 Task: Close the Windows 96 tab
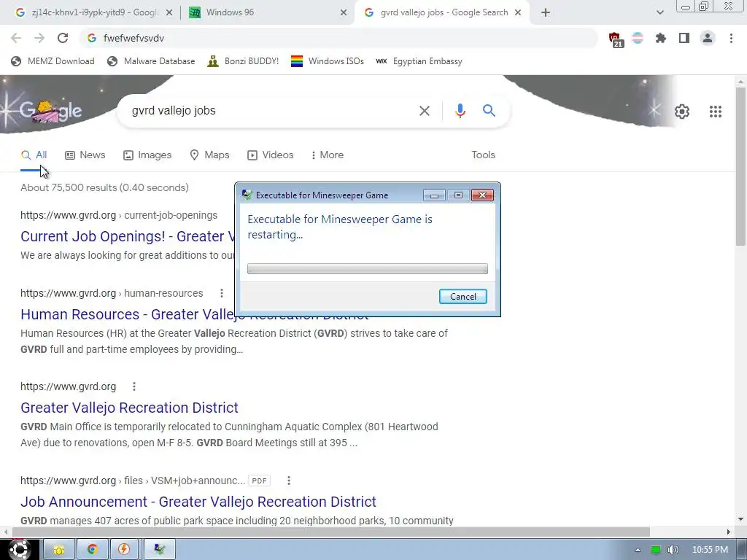click(x=344, y=12)
